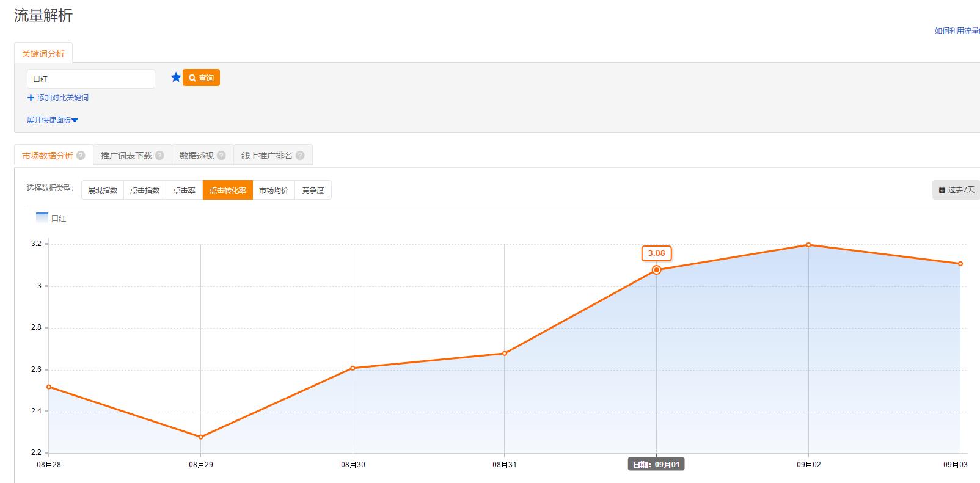
Task: Click the 3.2 y-axis label
Action: pos(36,244)
